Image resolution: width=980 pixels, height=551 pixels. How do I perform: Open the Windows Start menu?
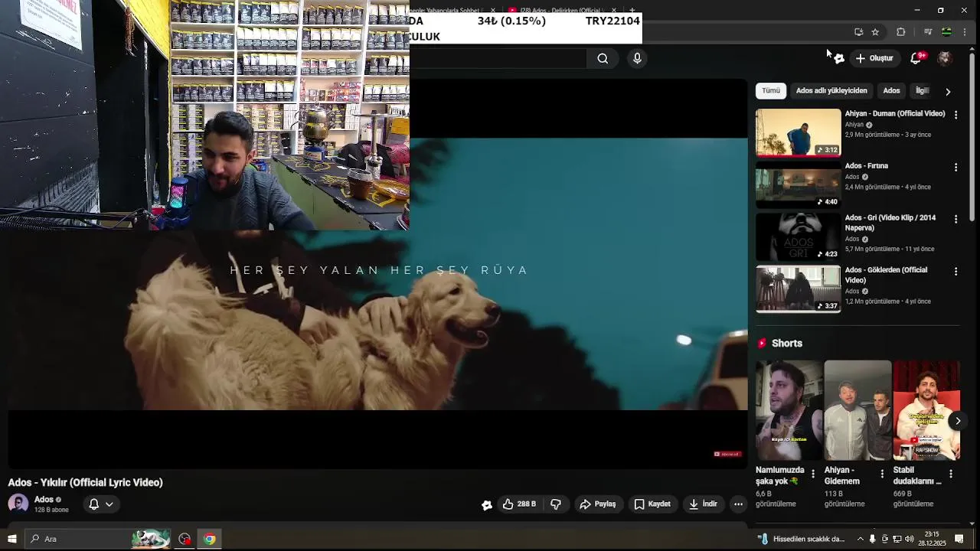click(11, 539)
